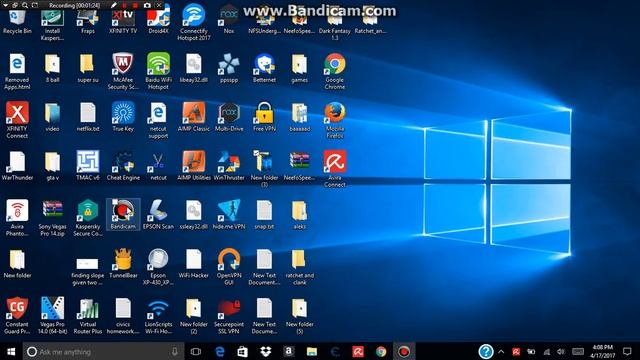This screenshot has width=640, height=360.
Task: Select the WinThruster desktop shortcut
Action: tap(229, 166)
